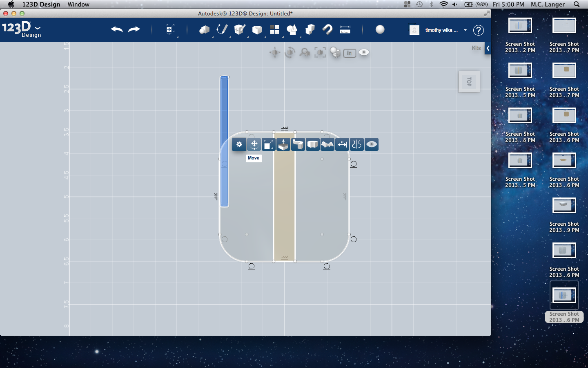The height and width of the screenshot is (368, 588).
Task: Hide the sketch with the context toolbar eye
Action: 372,144
